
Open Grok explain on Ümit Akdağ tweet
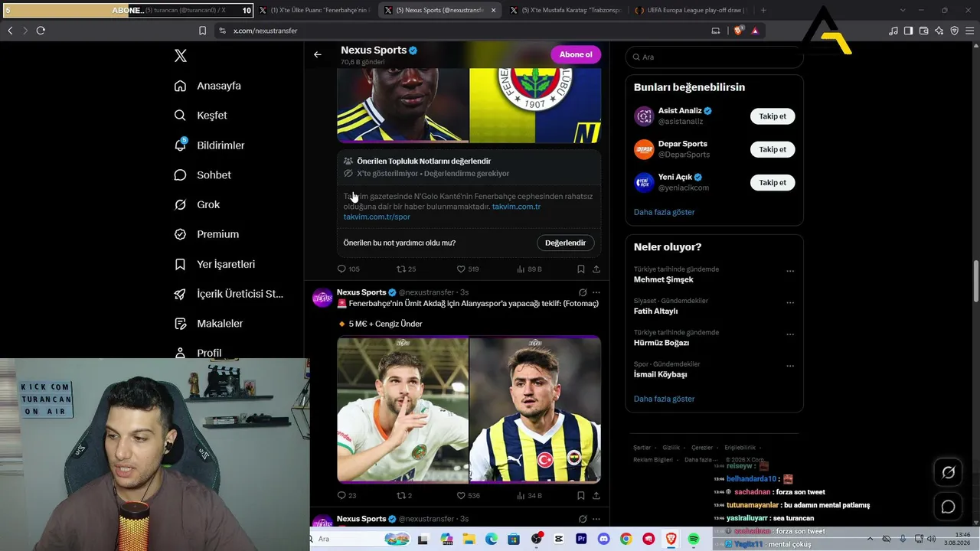[x=583, y=292]
